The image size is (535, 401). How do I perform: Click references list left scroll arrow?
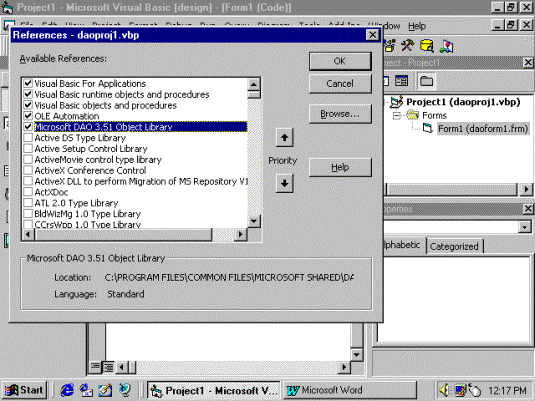point(28,234)
